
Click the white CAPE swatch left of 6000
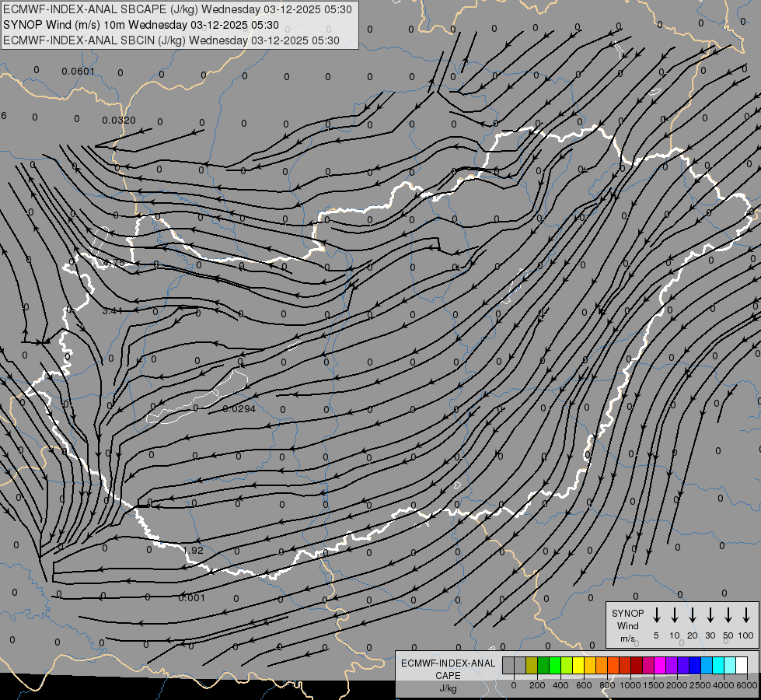[x=742, y=665]
